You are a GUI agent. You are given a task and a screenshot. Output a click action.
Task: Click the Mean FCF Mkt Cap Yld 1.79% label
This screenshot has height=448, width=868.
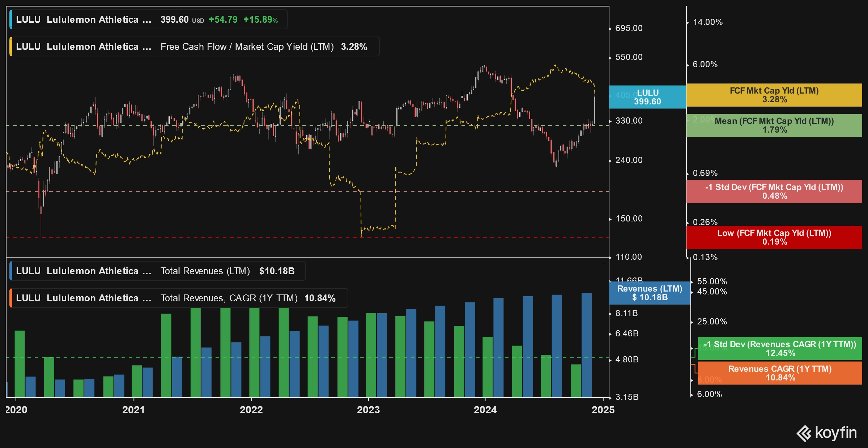[x=774, y=125]
